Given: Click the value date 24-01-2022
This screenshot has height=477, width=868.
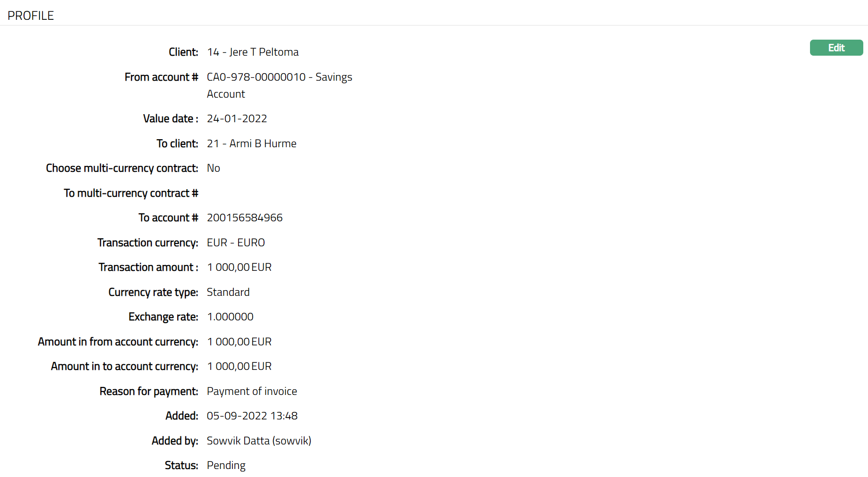Looking at the screenshot, I should [237, 118].
